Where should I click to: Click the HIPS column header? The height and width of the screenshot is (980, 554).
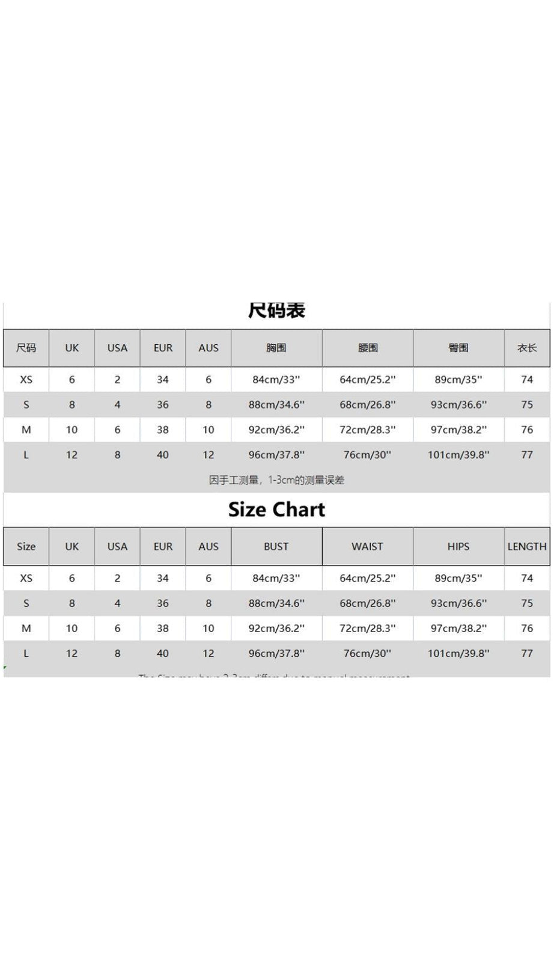[458, 546]
